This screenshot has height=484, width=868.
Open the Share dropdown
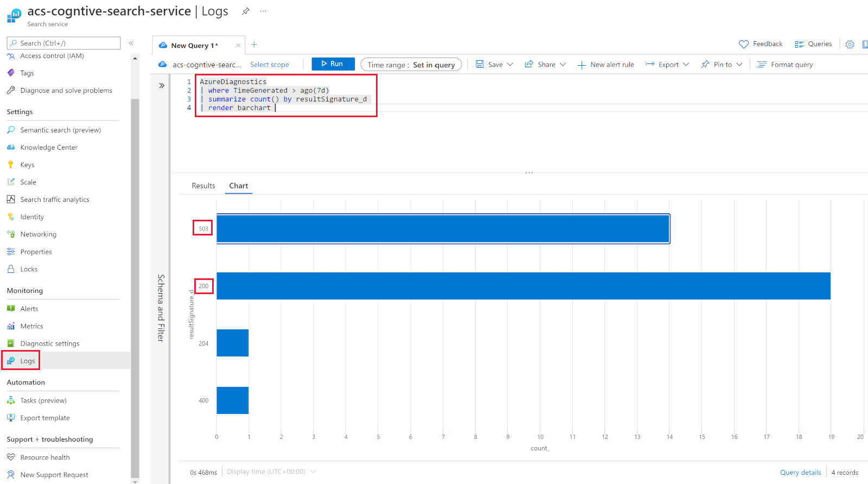[545, 65]
